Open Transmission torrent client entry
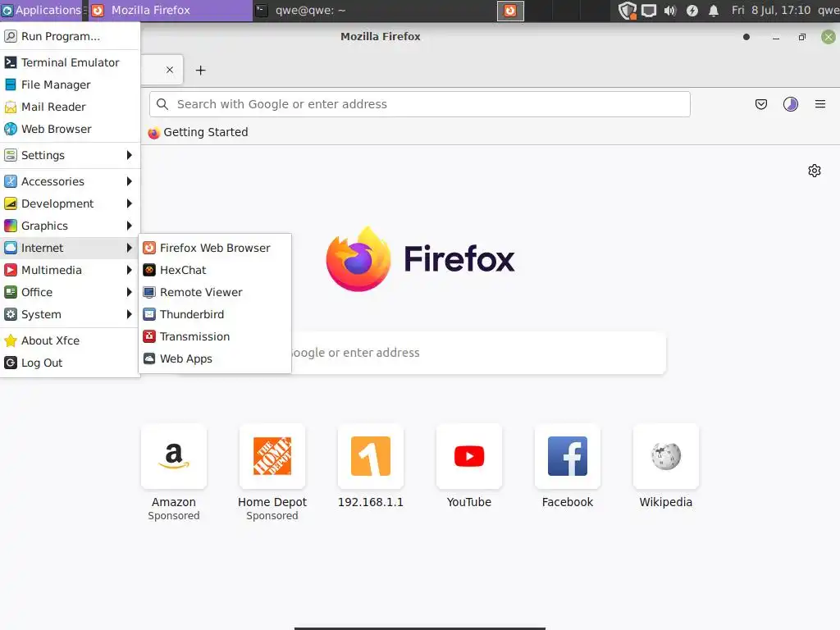The image size is (840, 630). point(215,336)
